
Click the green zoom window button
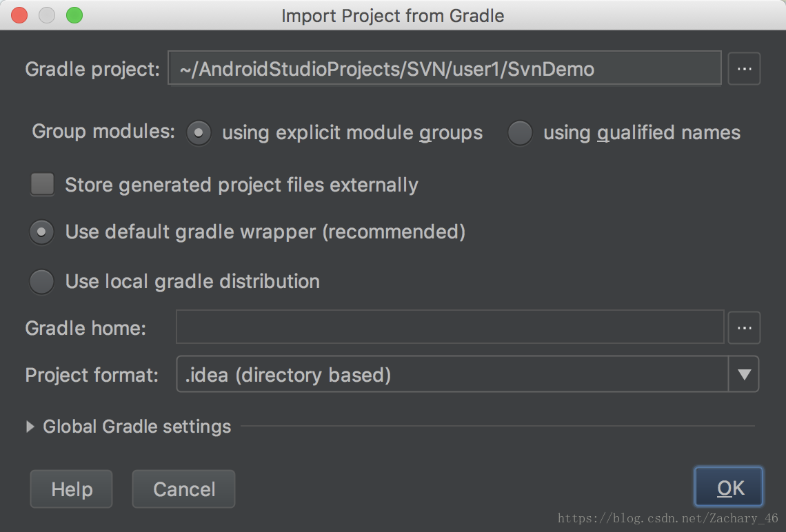(x=74, y=16)
